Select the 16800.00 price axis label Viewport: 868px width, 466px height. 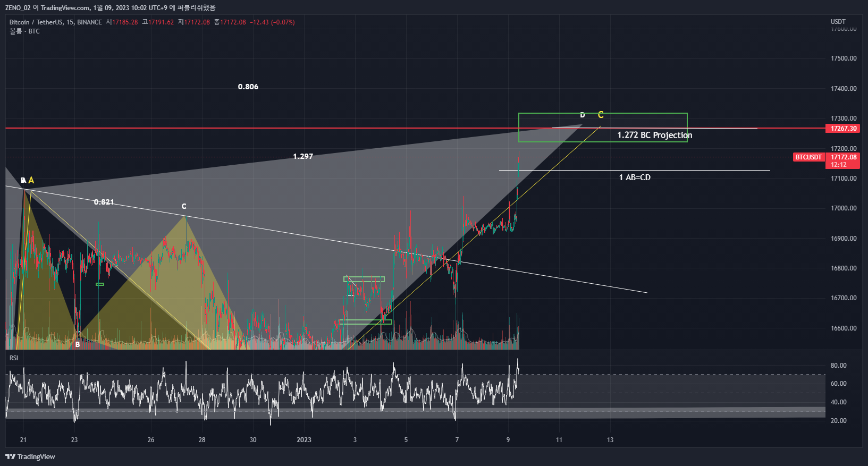click(x=844, y=268)
